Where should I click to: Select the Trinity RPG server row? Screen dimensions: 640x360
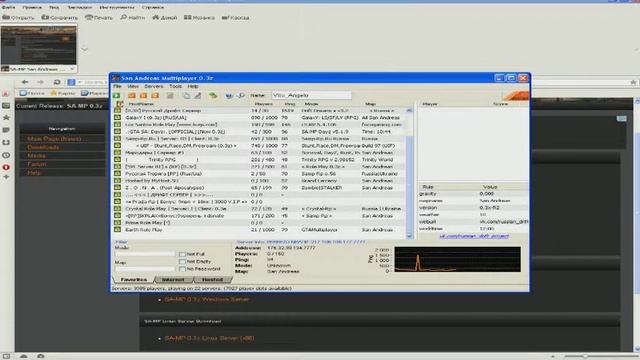point(260,160)
